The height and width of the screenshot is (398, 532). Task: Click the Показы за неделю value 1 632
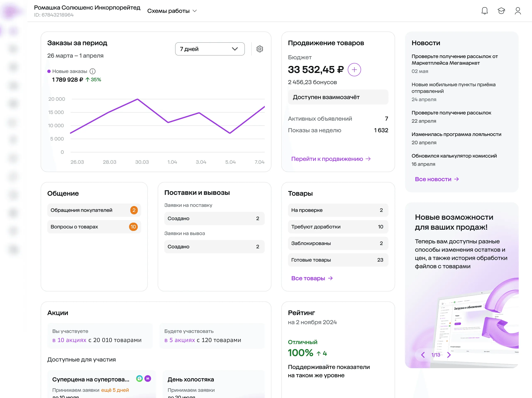(x=381, y=130)
